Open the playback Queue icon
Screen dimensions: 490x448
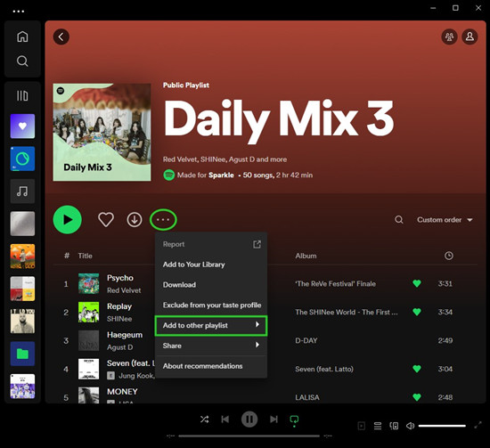[x=378, y=426]
